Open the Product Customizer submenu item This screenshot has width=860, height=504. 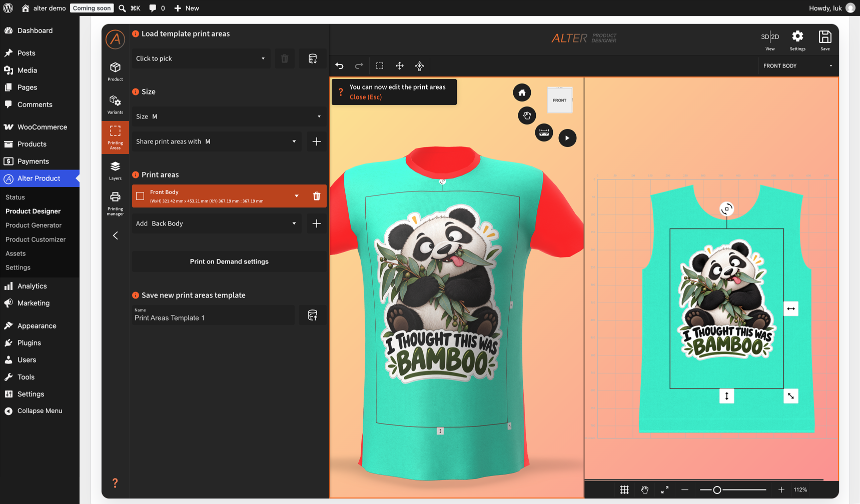click(36, 239)
